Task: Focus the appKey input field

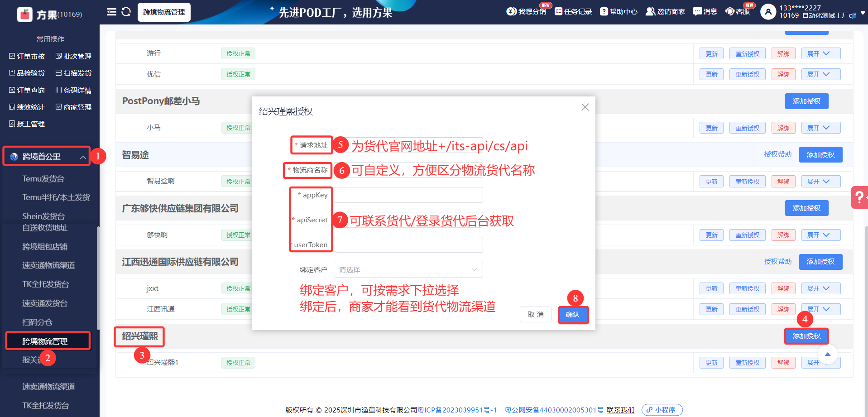Action: tap(408, 195)
